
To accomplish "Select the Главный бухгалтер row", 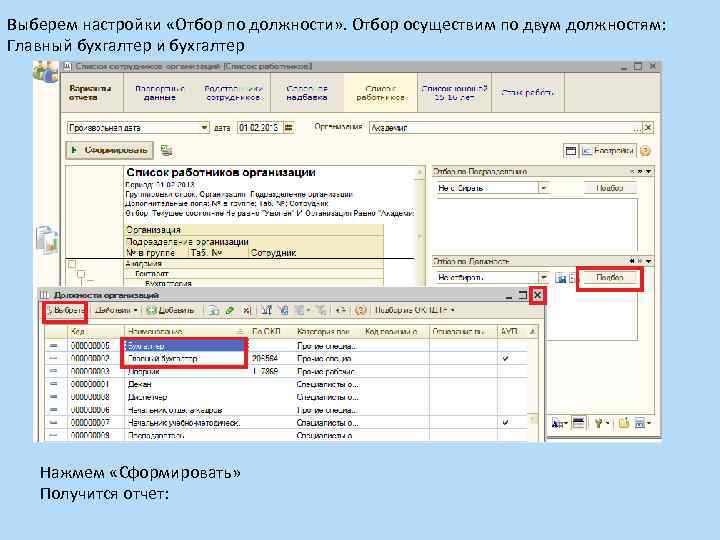I will pos(286,358).
